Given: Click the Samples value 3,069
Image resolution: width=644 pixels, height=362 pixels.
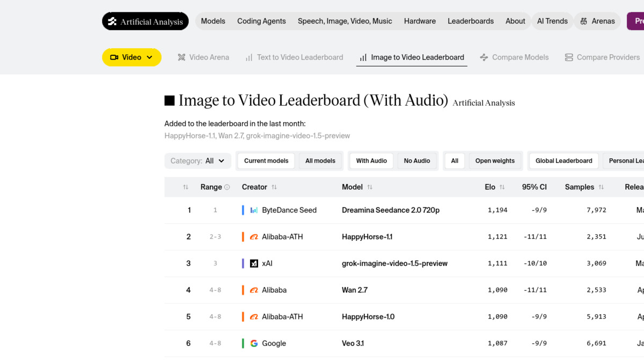Looking at the screenshot, I should pyautogui.click(x=596, y=263).
